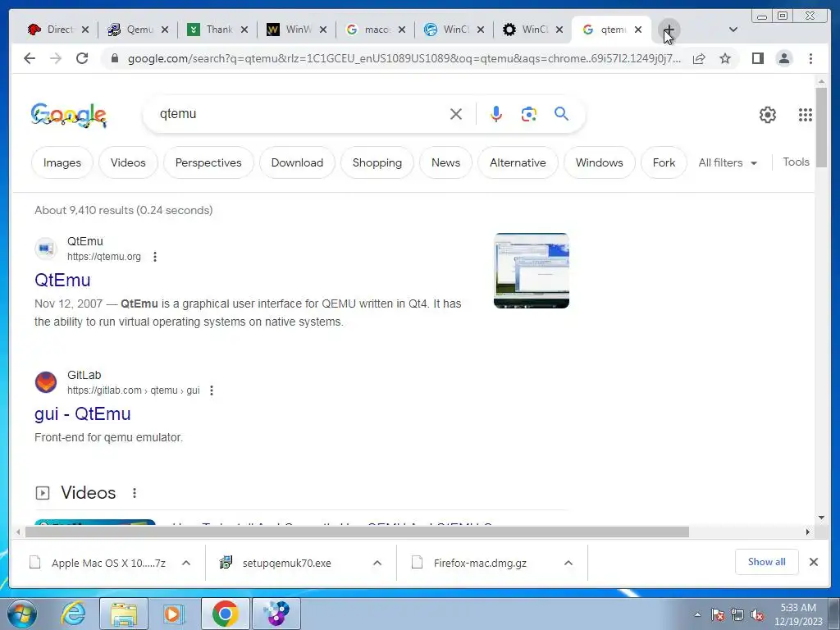This screenshot has height=630, width=840.
Task: Open the Chrome three-dot menu
Action: click(x=810, y=58)
